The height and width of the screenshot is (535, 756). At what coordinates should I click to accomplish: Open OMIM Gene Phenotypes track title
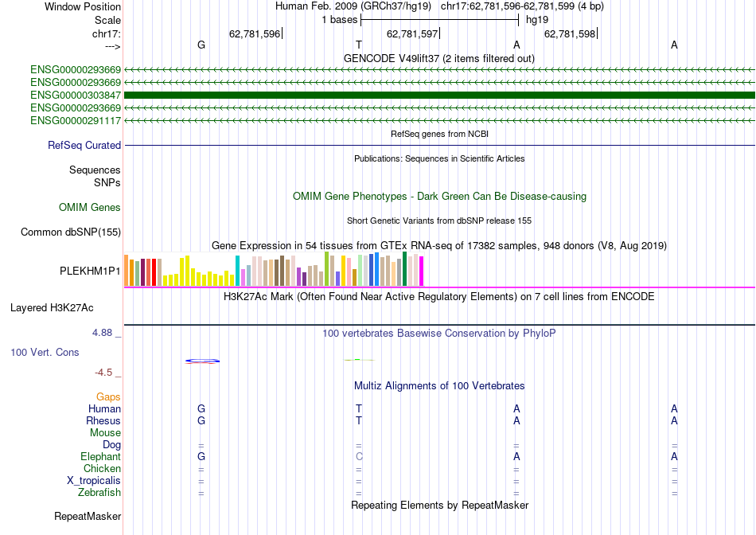[x=439, y=197]
